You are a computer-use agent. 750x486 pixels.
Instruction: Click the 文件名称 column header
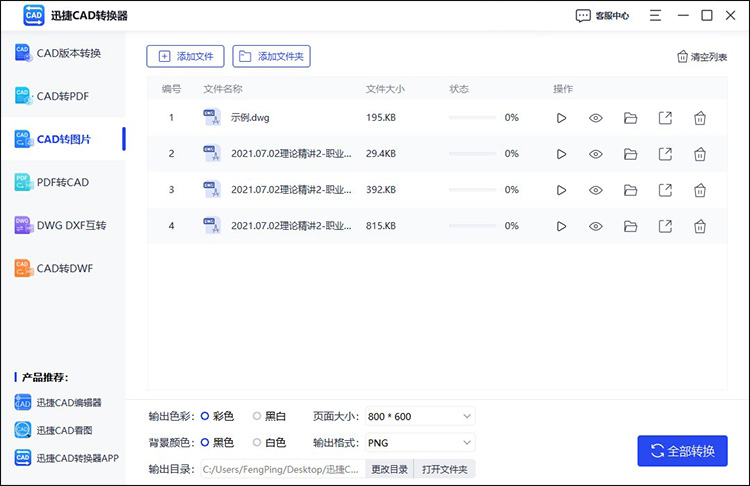223,89
